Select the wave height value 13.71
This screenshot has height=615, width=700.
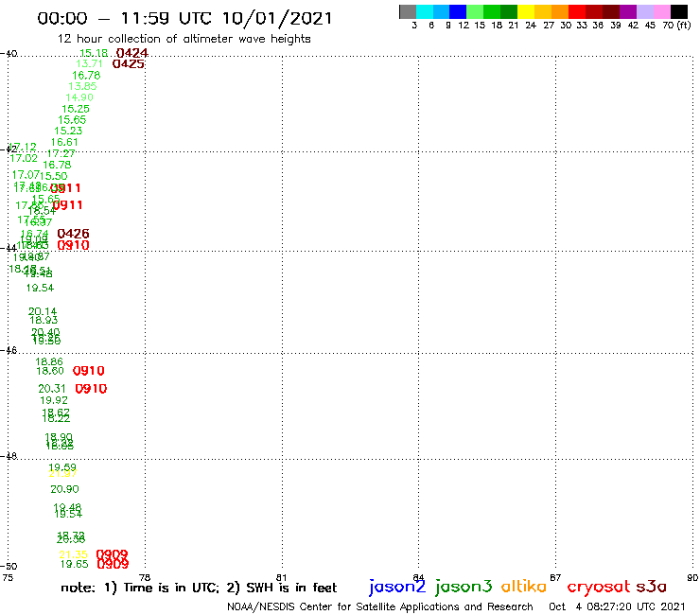coord(89,64)
